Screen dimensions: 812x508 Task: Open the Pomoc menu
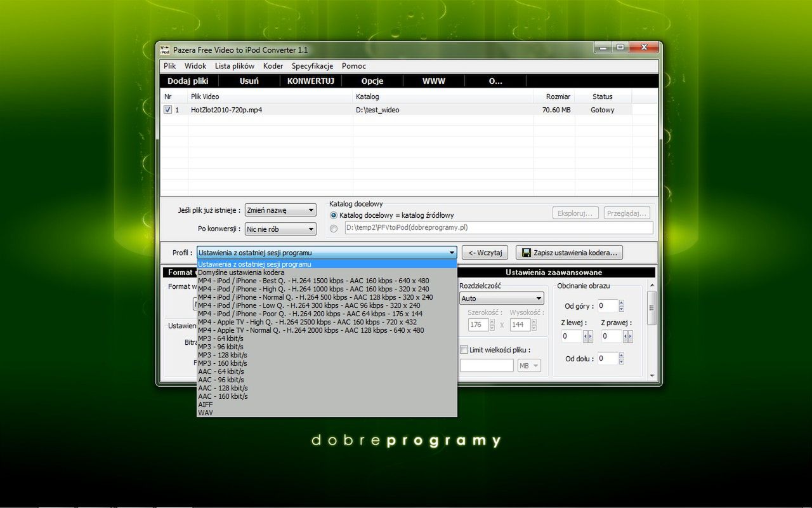tap(353, 66)
